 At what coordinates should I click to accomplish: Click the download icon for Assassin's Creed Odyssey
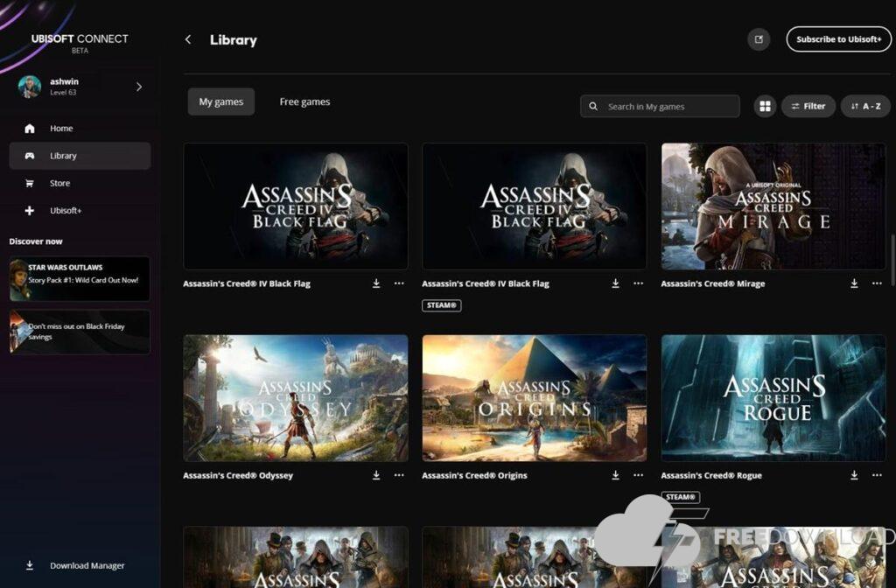tap(376, 475)
